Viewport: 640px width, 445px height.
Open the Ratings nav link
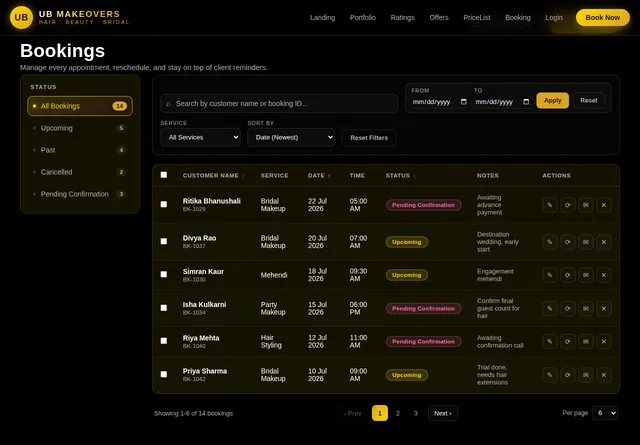pos(402,18)
